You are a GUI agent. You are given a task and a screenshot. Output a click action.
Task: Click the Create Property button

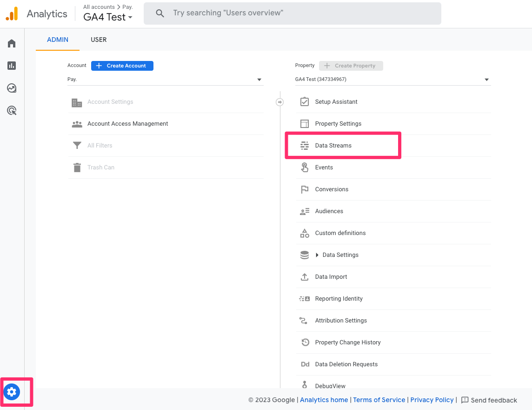pos(351,66)
